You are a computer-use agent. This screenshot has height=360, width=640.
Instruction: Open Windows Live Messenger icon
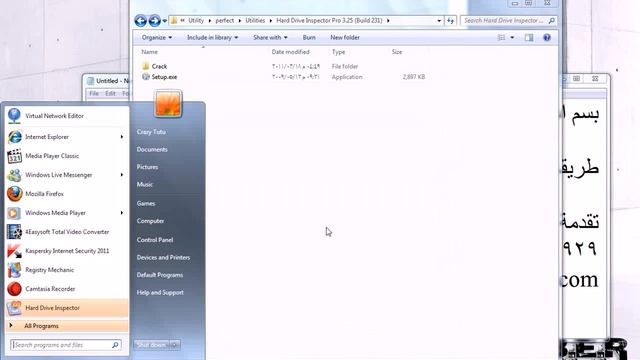[x=14, y=175]
